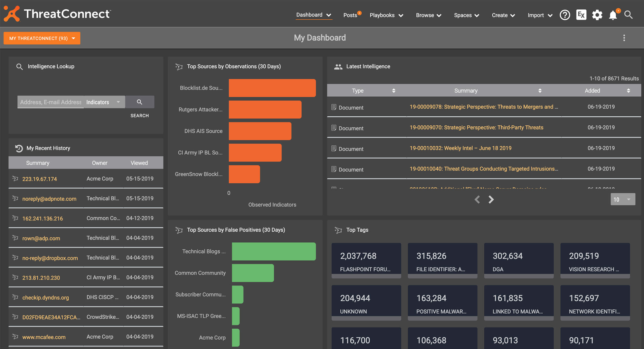
Task: Click Top Tags panel header icon
Action: coord(338,230)
